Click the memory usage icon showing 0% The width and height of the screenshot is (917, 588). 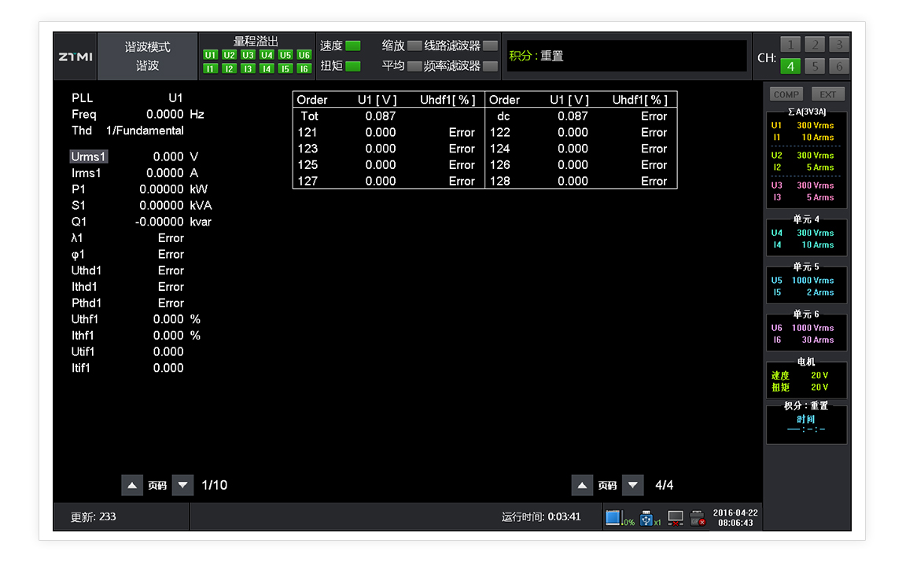click(x=614, y=517)
